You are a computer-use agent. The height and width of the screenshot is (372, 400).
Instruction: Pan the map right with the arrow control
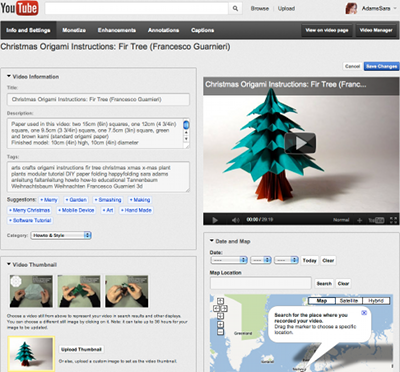click(224, 308)
